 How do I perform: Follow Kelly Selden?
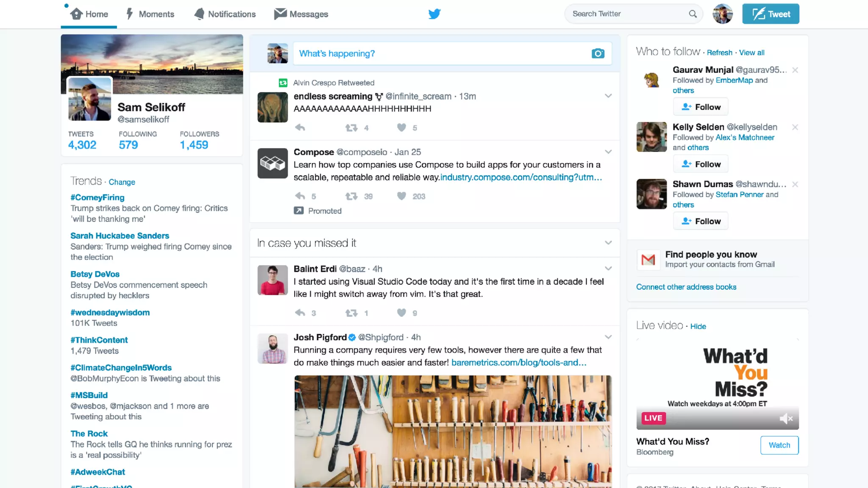tap(701, 164)
